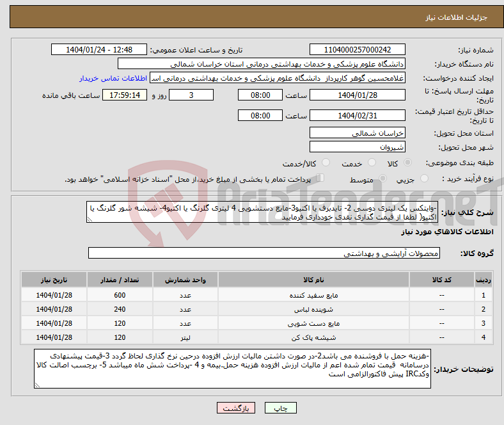
Task: Click the response deadline time 08:00 field
Action: point(260,95)
